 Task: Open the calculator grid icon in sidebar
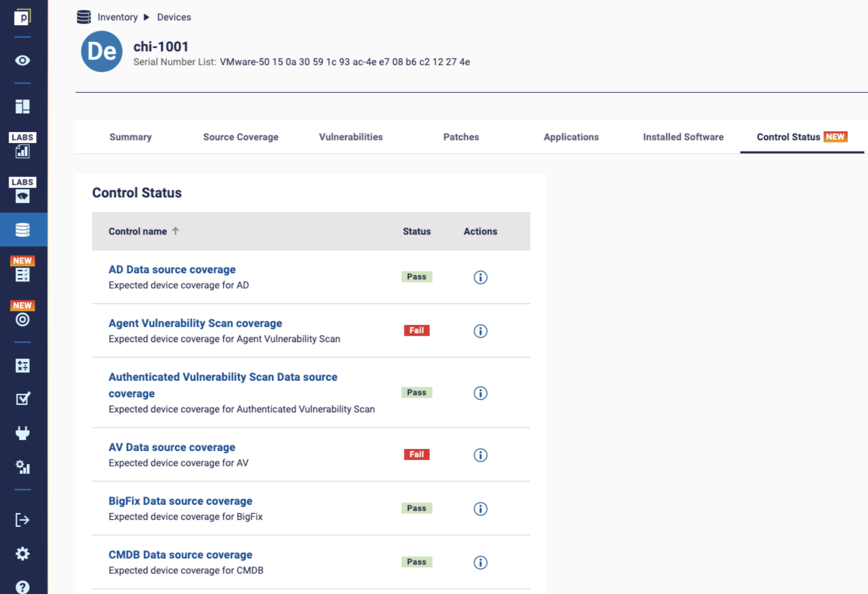pyautogui.click(x=23, y=366)
